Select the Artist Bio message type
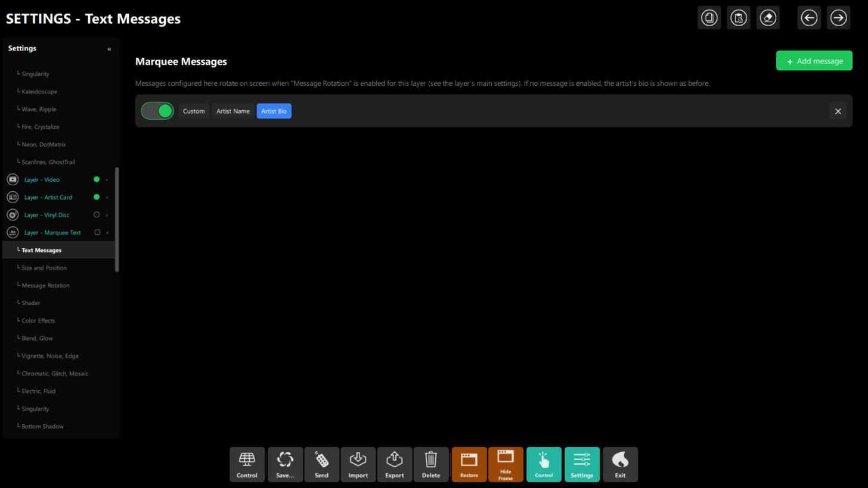868x488 pixels. pos(274,111)
